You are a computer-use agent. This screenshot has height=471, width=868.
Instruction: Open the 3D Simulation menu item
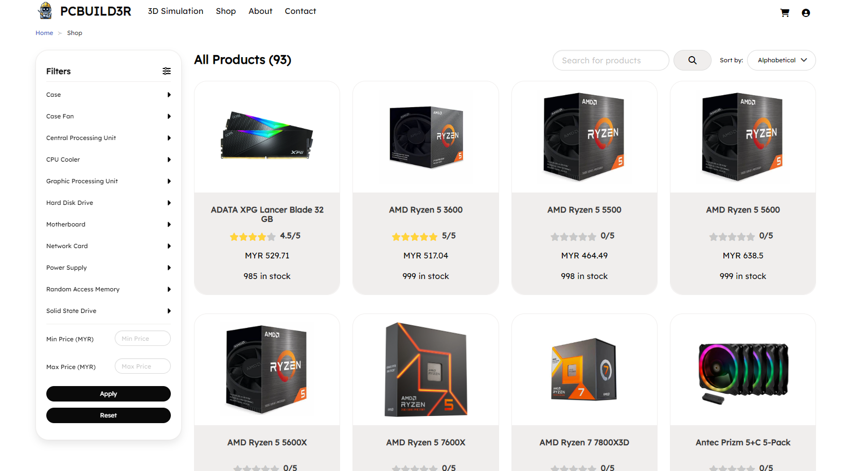[175, 11]
